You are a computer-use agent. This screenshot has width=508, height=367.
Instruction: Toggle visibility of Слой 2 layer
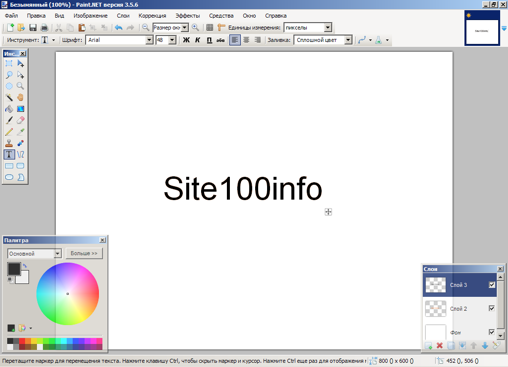492,308
